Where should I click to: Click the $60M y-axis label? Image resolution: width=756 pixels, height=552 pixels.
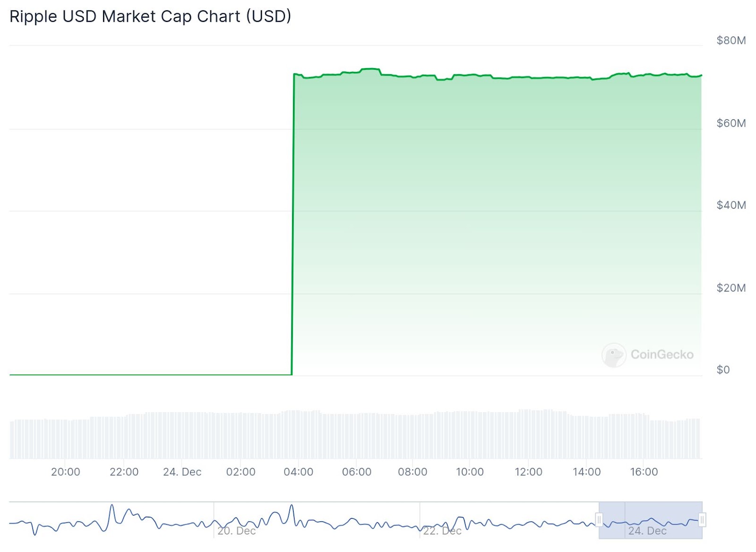pyautogui.click(x=731, y=123)
